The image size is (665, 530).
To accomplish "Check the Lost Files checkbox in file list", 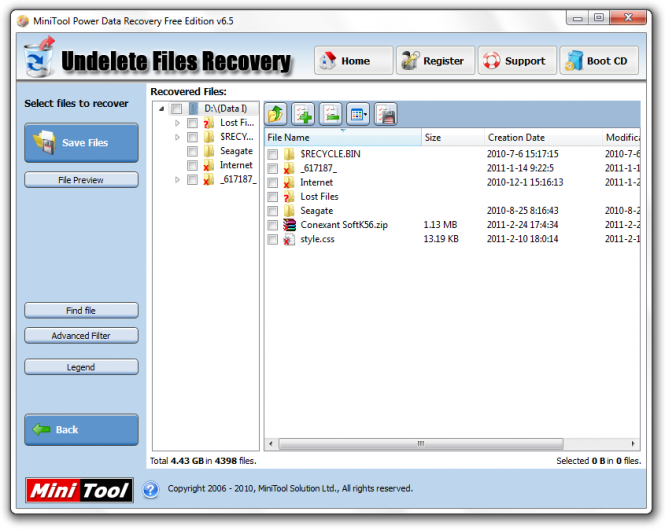I will click(x=273, y=197).
